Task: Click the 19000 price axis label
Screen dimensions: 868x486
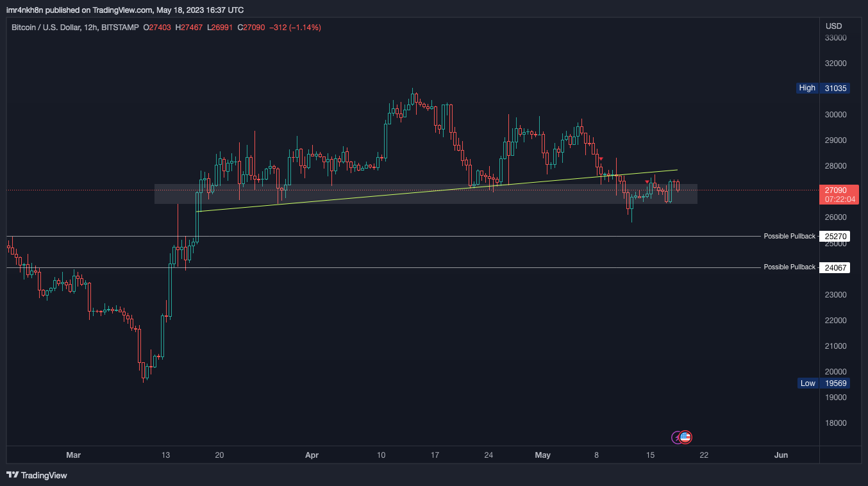Action: (836, 398)
